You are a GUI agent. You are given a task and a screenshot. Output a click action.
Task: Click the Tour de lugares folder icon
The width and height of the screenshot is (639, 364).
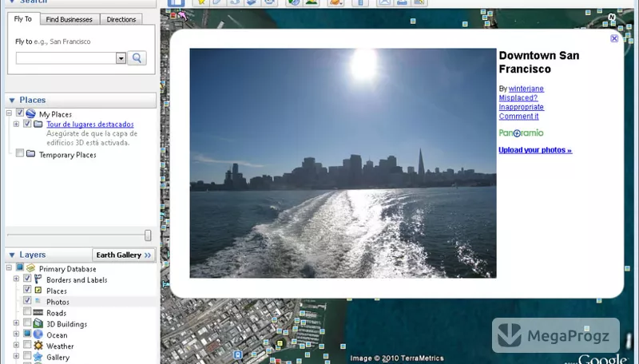point(38,124)
